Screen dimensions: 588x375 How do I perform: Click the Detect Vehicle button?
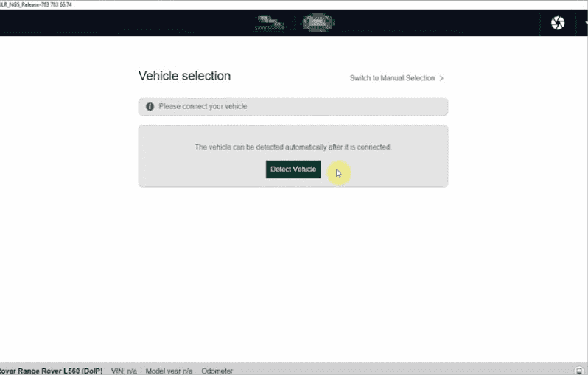[293, 169]
